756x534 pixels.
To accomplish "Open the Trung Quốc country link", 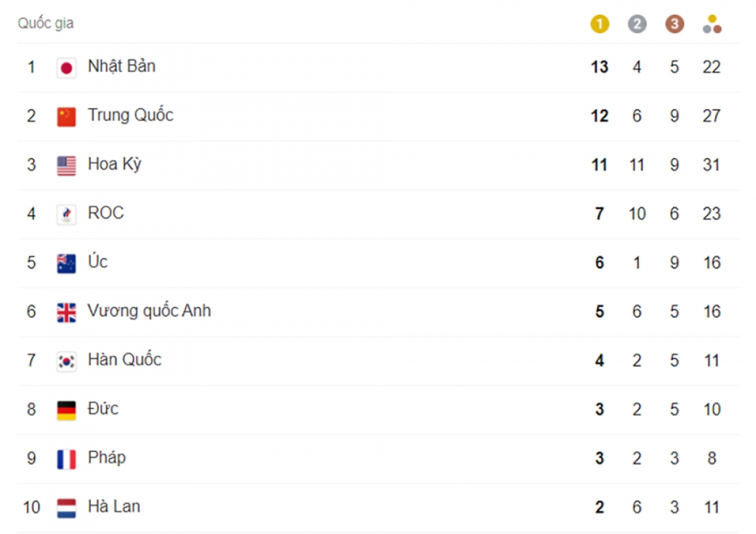I will (130, 115).
